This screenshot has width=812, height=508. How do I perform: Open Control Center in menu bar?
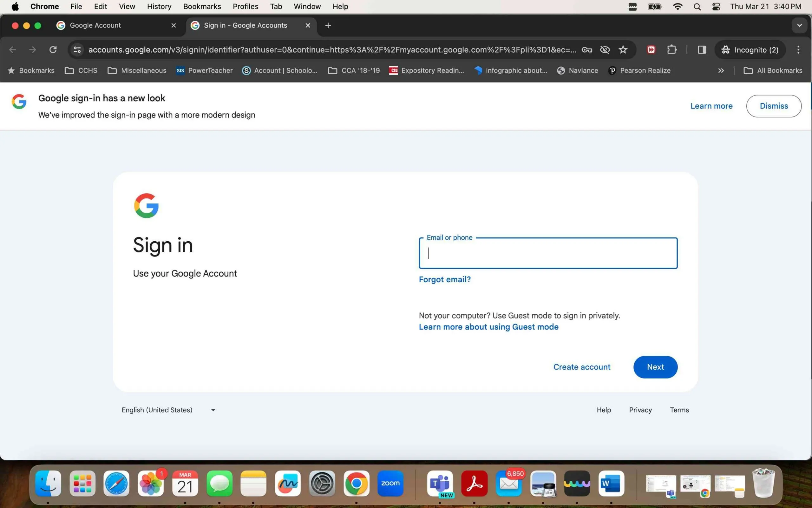pyautogui.click(x=716, y=7)
